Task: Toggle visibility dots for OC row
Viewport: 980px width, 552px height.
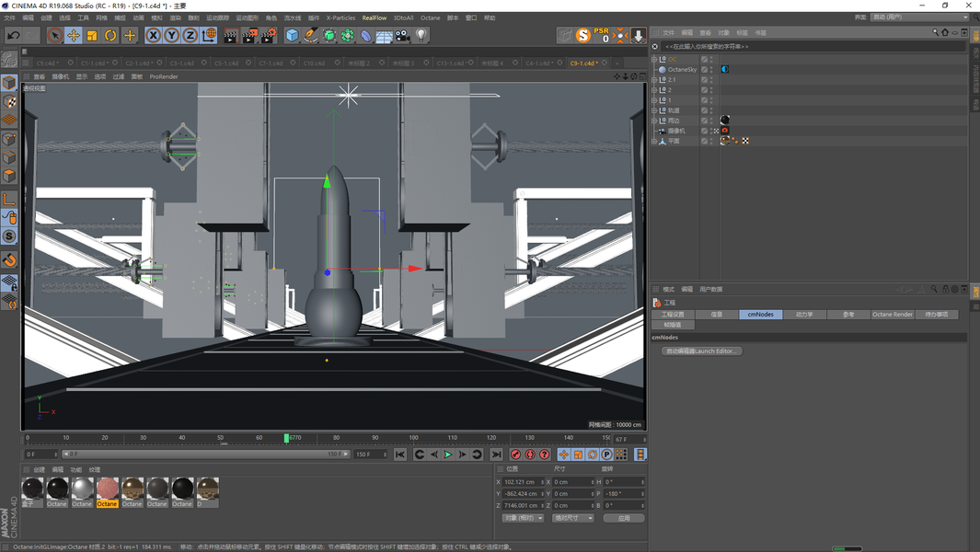Action: coord(711,60)
